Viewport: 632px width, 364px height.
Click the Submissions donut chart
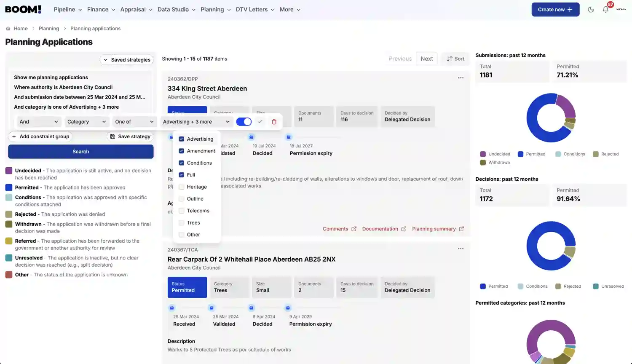pos(551,118)
